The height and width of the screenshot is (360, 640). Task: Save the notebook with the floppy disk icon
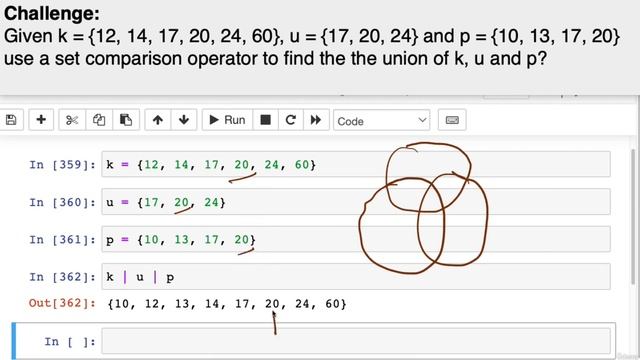pyautogui.click(x=11, y=120)
